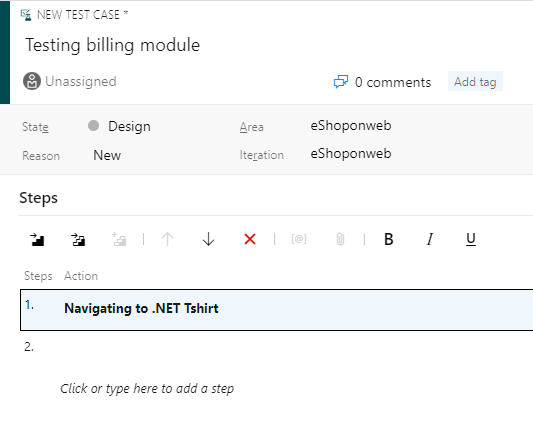533x448 pixels.
Task: Click the Insert step icon
Action: (37, 239)
